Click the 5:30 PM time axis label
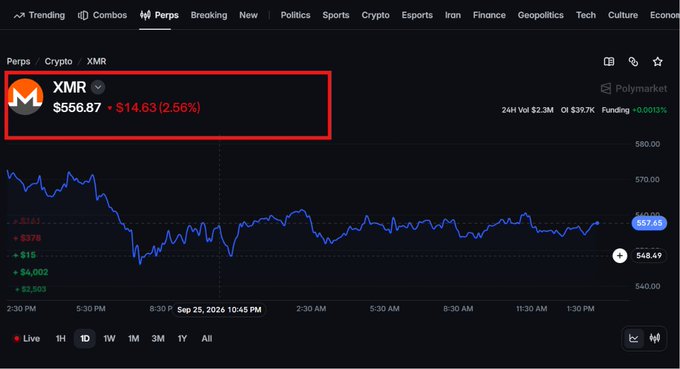The width and height of the screenshot is (680, 369). 91,309
